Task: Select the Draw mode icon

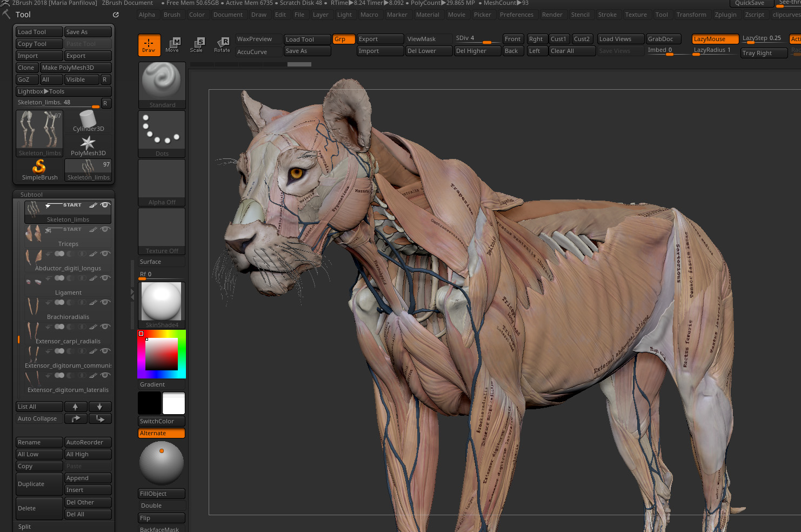Action: pos(149,45)
